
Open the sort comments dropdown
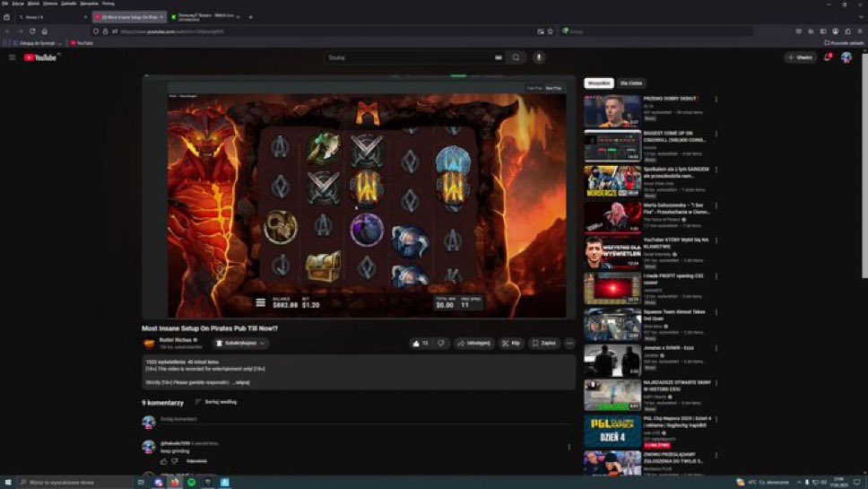pyautogui.click(x=216, y=402)
